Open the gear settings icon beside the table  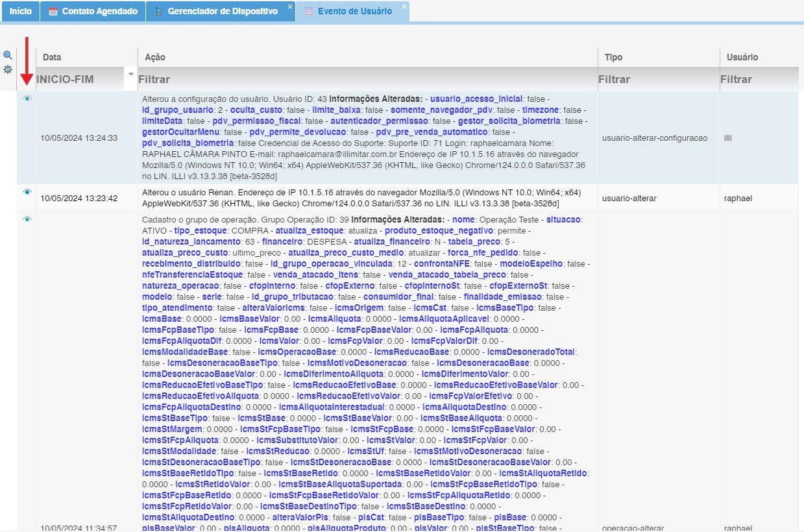coord(8,69)
